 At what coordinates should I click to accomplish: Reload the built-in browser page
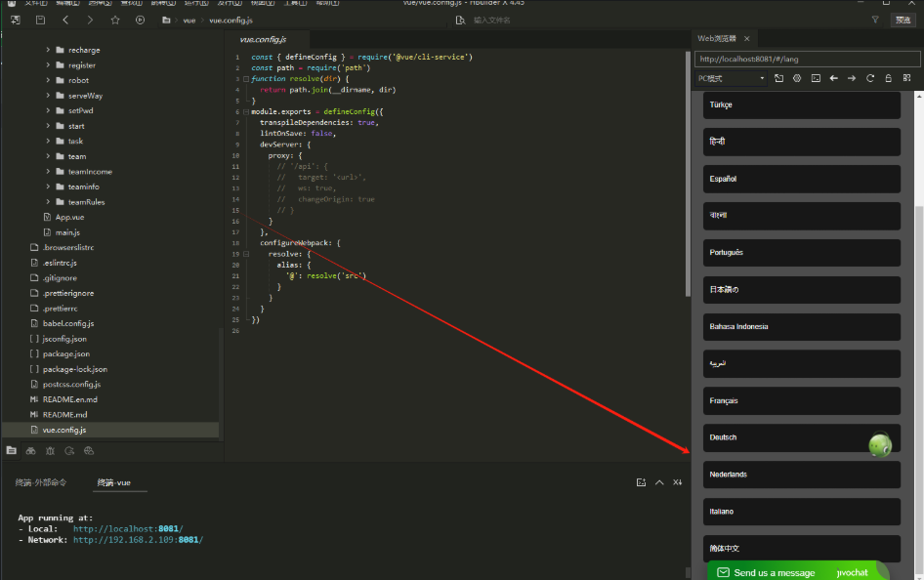tap(870, 78)
